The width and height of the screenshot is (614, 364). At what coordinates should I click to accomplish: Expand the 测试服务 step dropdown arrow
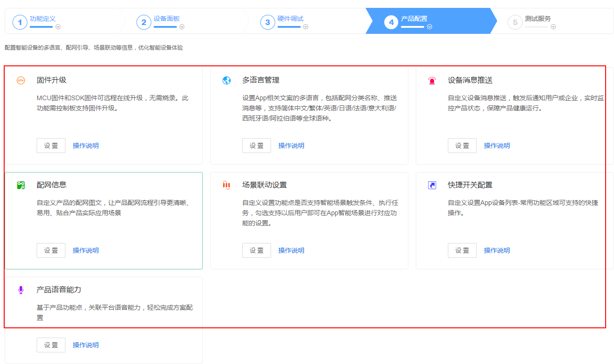tap(553, 27)
